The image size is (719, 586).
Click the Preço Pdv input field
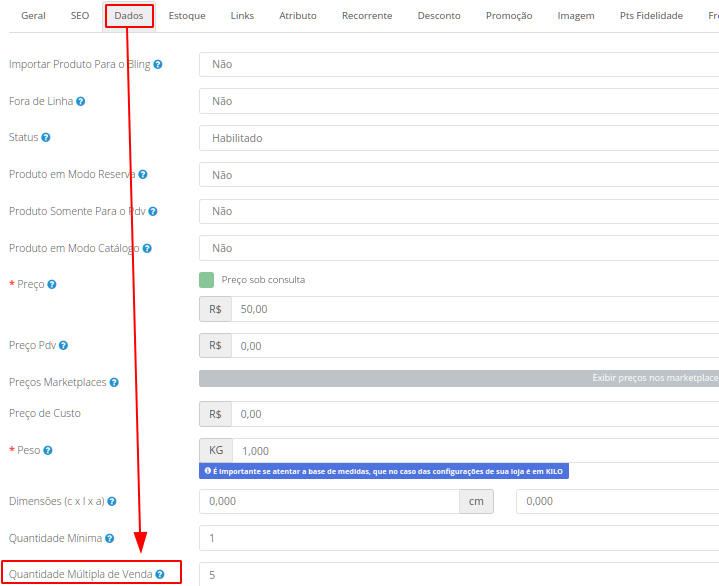click(x=475, y=346)
